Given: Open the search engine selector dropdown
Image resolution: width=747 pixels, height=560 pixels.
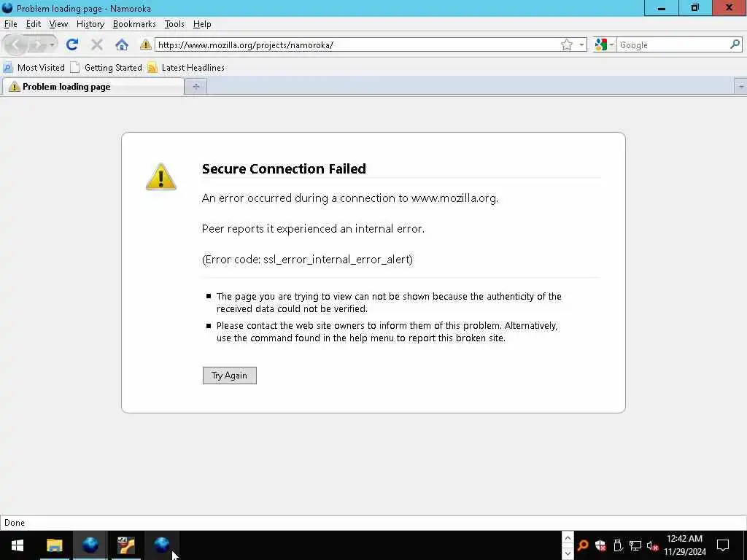Looking at the screenshot, I should (x=605, y=44).
